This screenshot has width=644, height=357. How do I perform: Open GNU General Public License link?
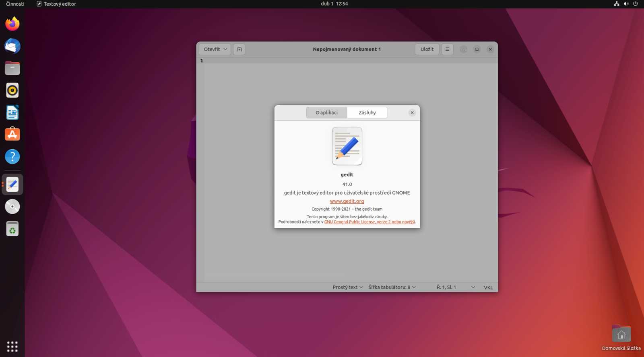click(x=369, y=222)
